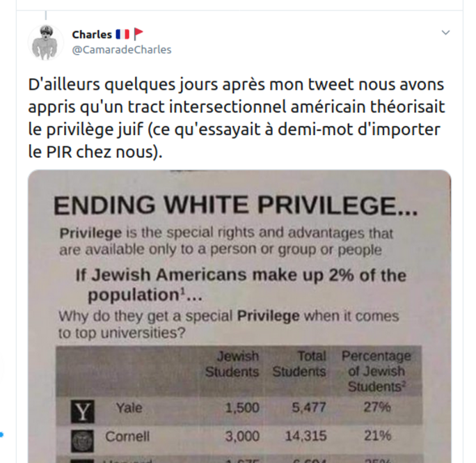Open the Charles display name link
The image size is (476, 463).
pyautogui.click(x=92, y=35)
